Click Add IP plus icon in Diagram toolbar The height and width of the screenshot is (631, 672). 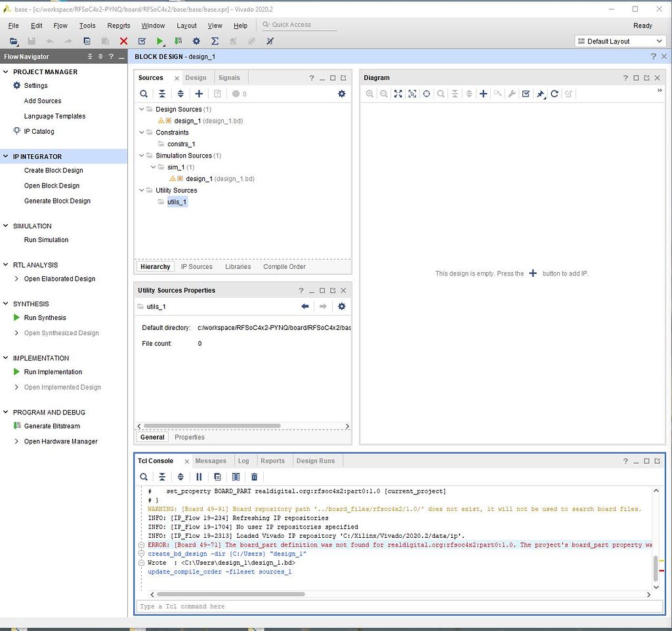pyautogui.click(x=483, y=94)
